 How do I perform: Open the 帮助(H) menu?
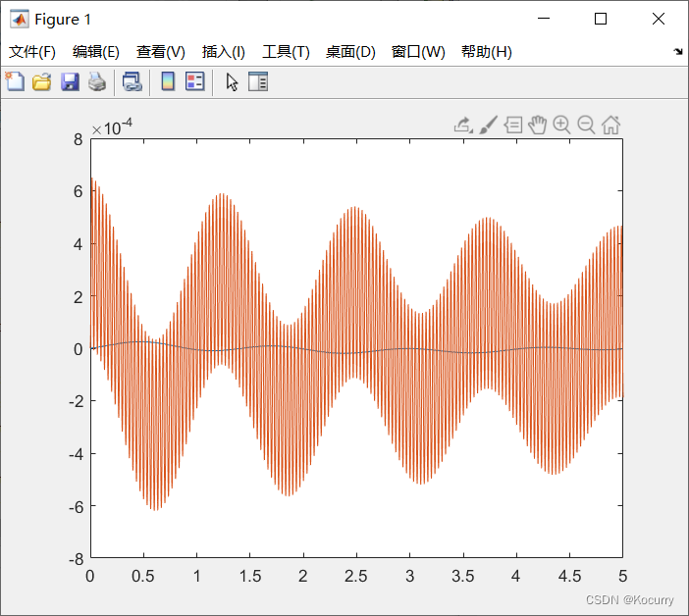pyautogui.click(x=487, y=52)
